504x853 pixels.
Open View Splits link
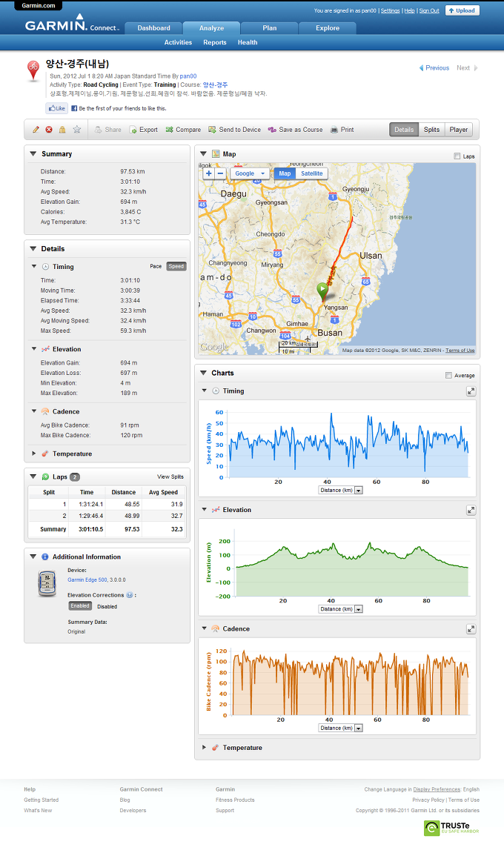(x=170, y=477)
